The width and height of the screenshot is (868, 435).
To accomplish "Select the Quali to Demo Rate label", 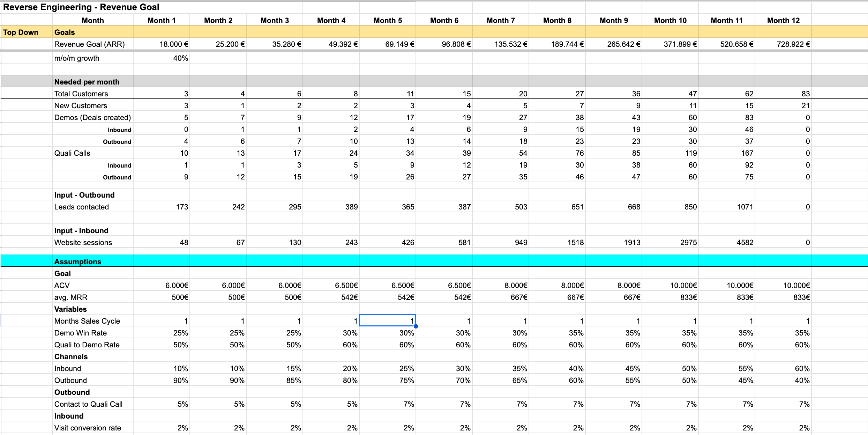I will pyautogui.click(x=87, y=345).
